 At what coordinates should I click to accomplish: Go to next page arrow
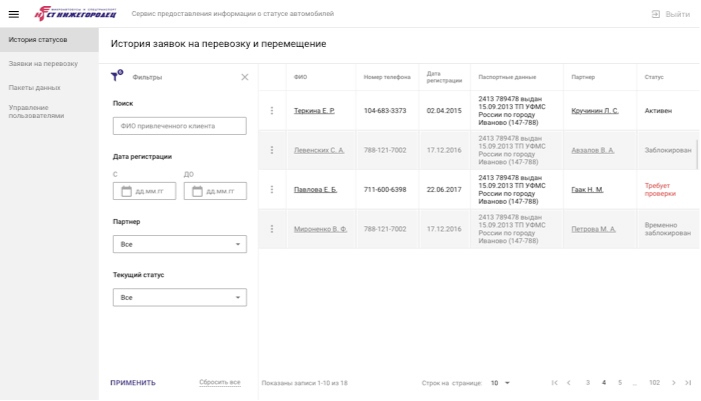[674, 383]
